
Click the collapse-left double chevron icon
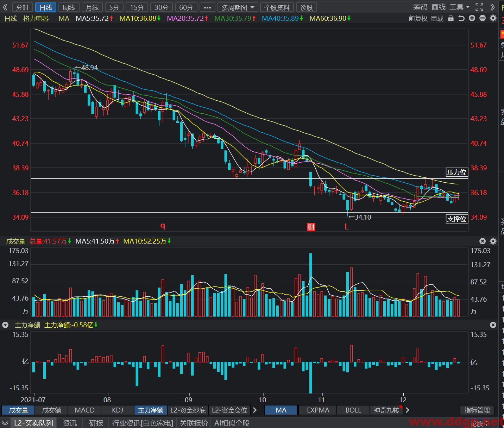coord(5,7)
